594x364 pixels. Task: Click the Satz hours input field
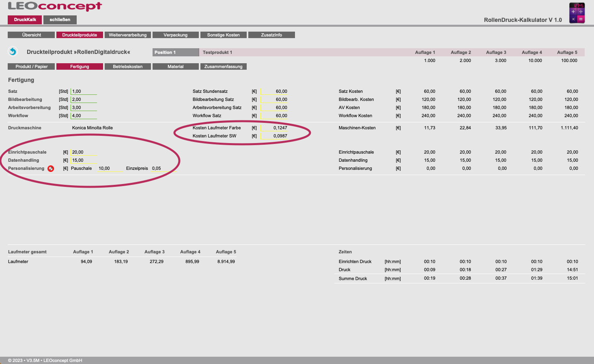coord(84,92)
